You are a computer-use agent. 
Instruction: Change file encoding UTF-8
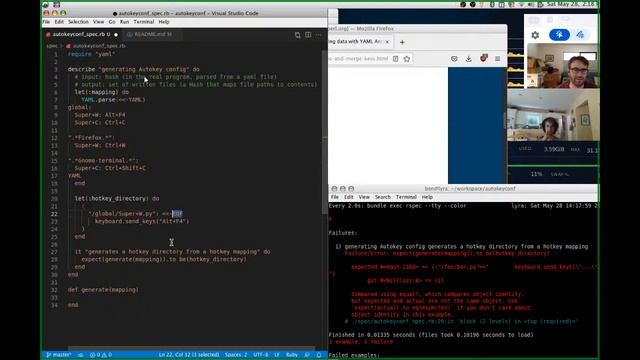tap(261, 355)
